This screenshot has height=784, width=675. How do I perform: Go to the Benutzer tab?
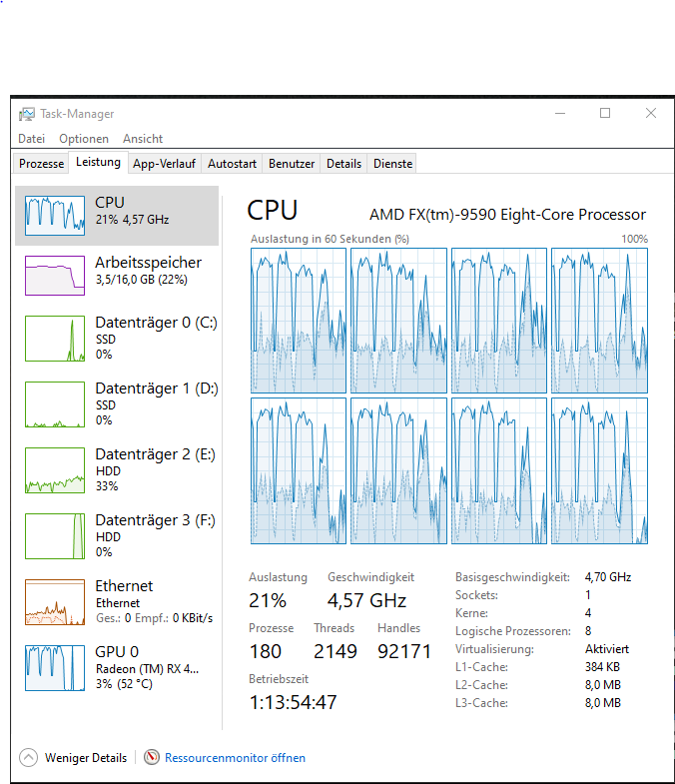coord(292,164)
